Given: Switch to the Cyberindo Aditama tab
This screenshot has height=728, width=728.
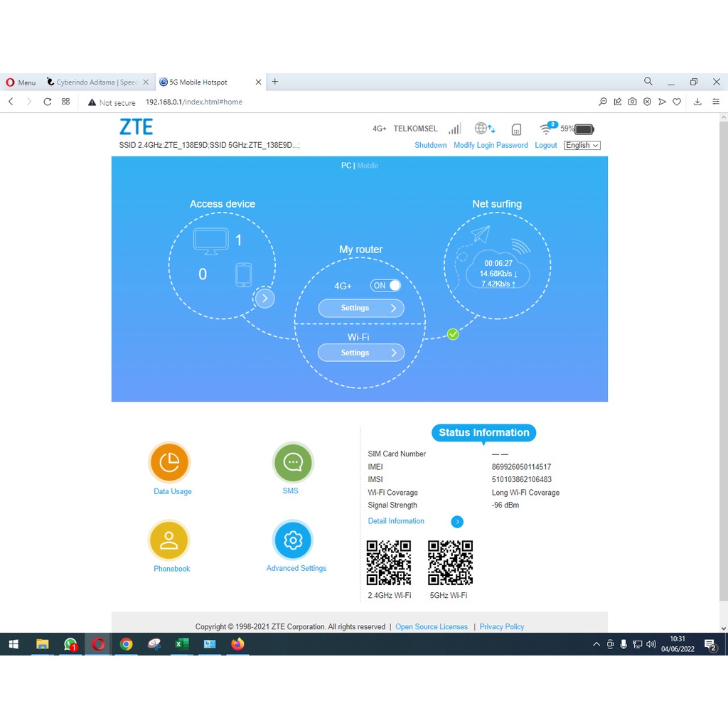Looking at the screenshot, I should click(97, 82).
